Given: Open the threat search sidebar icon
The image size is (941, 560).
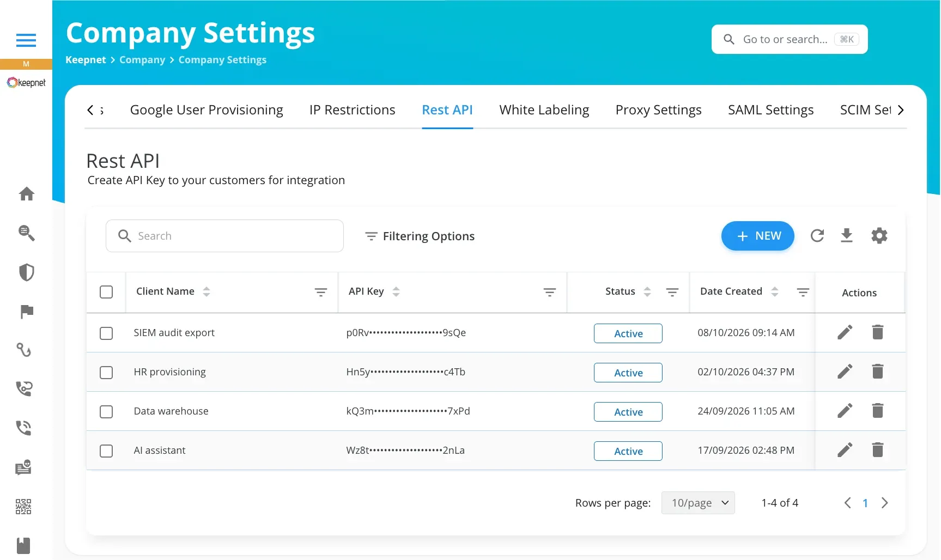Looking at the screenshot, I should [x=26, y=233].
